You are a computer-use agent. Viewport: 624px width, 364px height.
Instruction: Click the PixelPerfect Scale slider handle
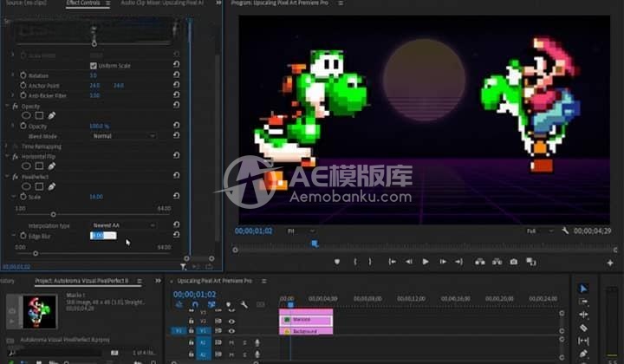[x=53, y=214]
